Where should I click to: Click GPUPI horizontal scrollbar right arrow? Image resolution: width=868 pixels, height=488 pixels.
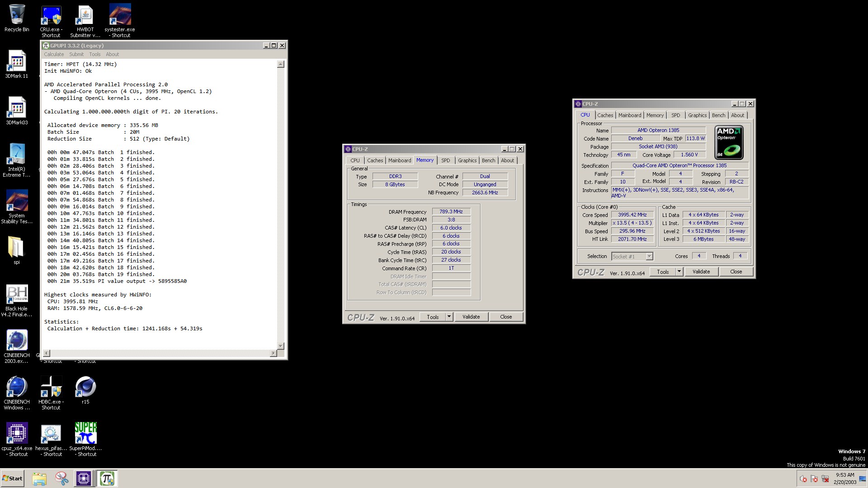pyautogui.click(x=274, y=353)
